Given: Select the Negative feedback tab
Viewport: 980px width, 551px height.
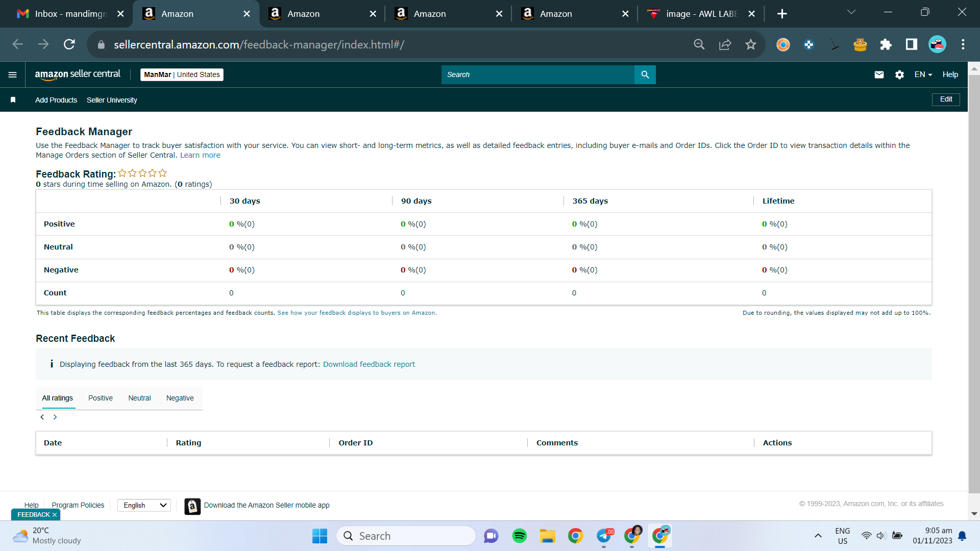Looking at the screenshot, I should click(180, 398).
